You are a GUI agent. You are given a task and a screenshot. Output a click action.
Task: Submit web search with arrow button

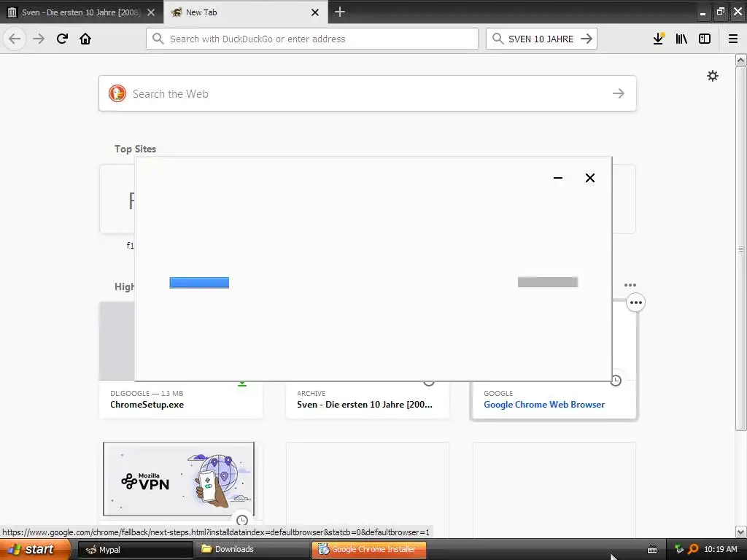click(619, 93)
